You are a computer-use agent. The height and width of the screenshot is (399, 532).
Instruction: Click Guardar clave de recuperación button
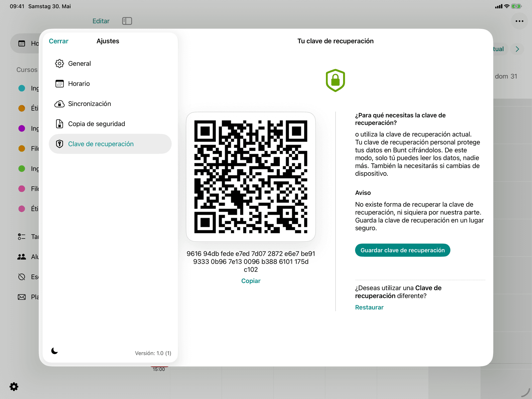403,250
